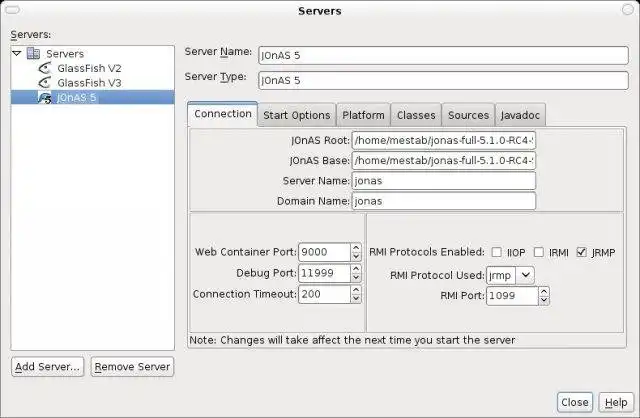Click the window menu button in title bar
The image size is (640, 418).
[x=12, y=9]
